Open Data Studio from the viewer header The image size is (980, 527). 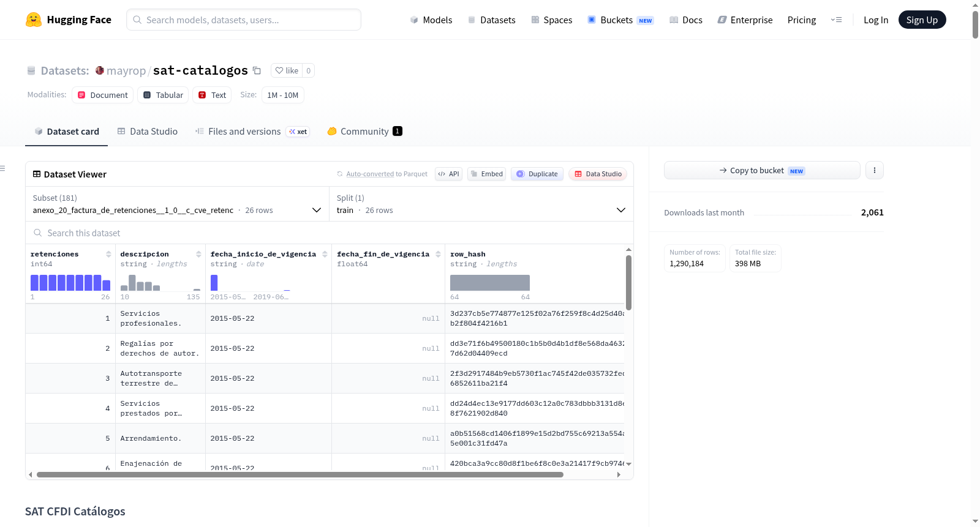tap(598, 174)
